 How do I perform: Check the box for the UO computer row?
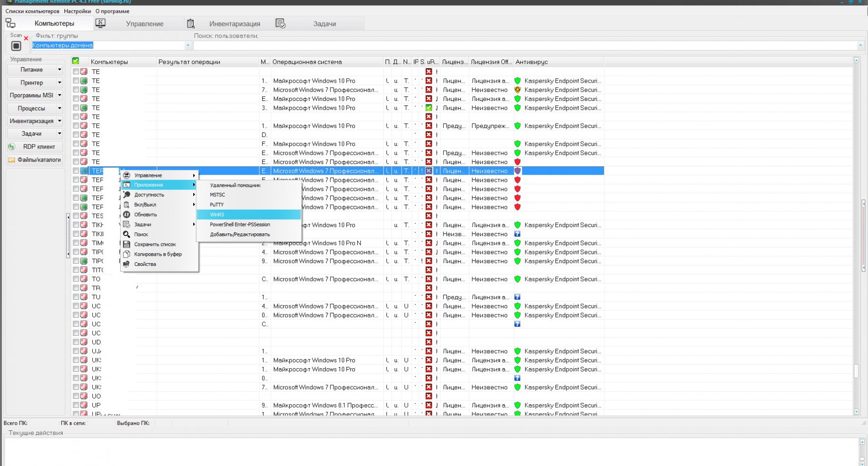(76, 396)
